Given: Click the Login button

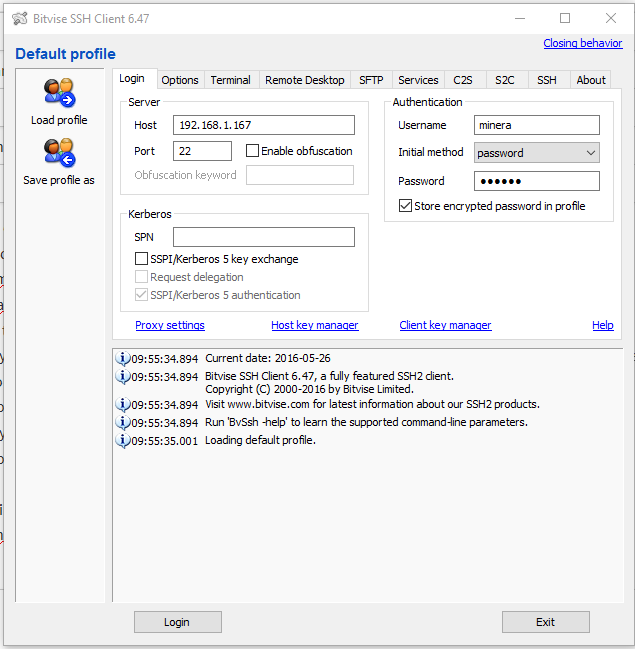Looking at the screenshot, I should (x=178, y=622).
